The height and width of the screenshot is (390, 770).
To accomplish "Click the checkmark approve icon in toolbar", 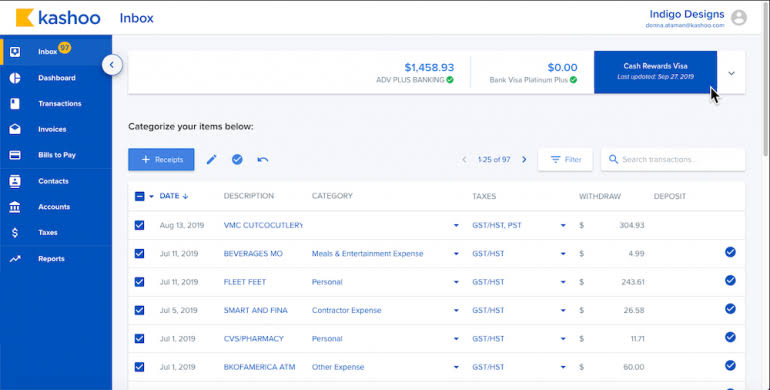I will (x=237, y=160).
